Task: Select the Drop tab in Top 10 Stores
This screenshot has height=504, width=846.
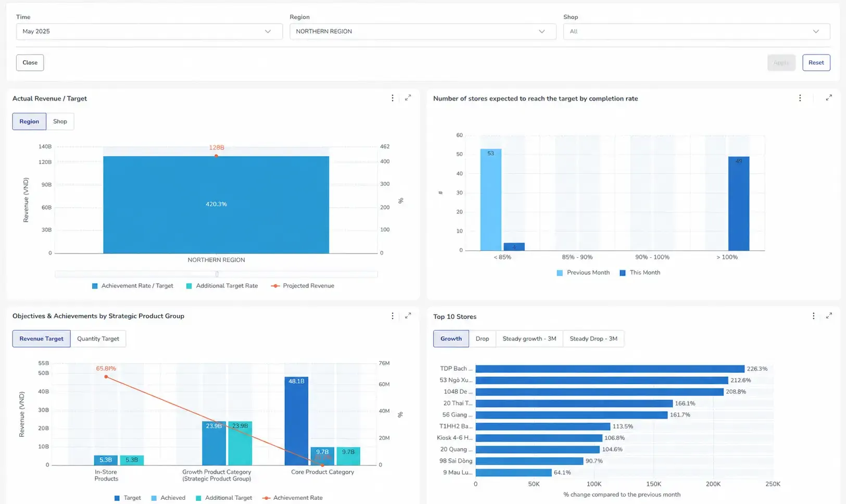Action: (482, 338)
